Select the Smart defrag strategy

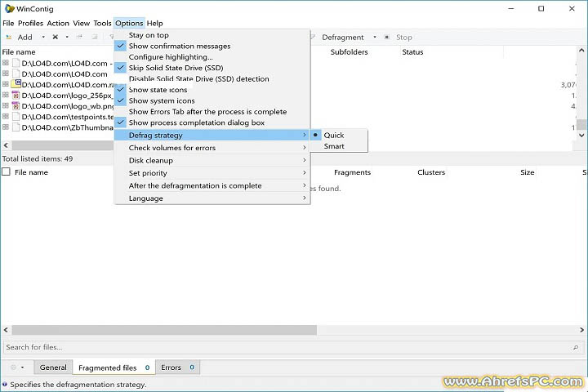coord(339,146)
